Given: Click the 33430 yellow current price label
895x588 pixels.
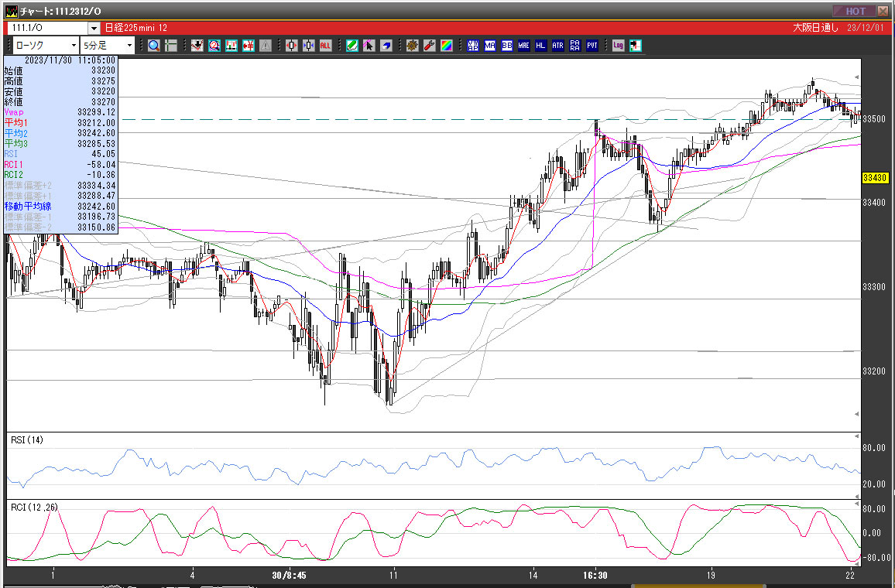Looking at the screenshot, I should tap(874, 178).
